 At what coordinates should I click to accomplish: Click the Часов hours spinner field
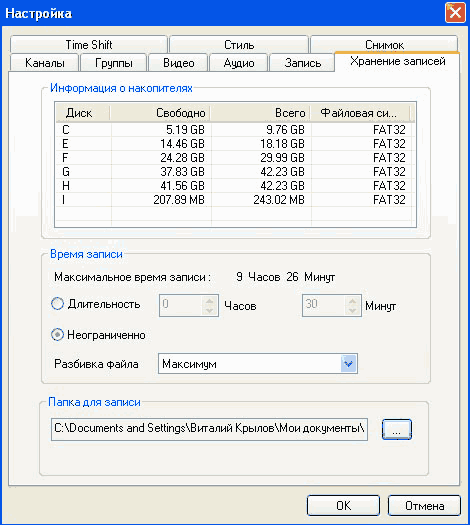[189, 305]
